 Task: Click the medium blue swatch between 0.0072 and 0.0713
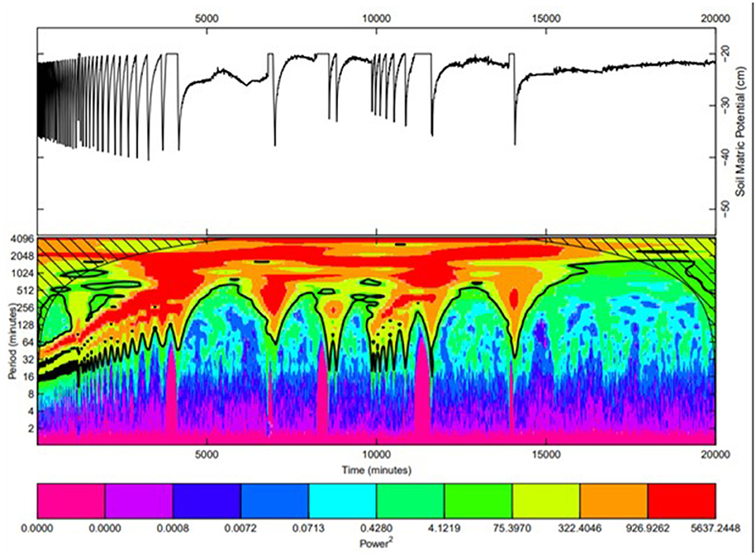coord(275,501)
